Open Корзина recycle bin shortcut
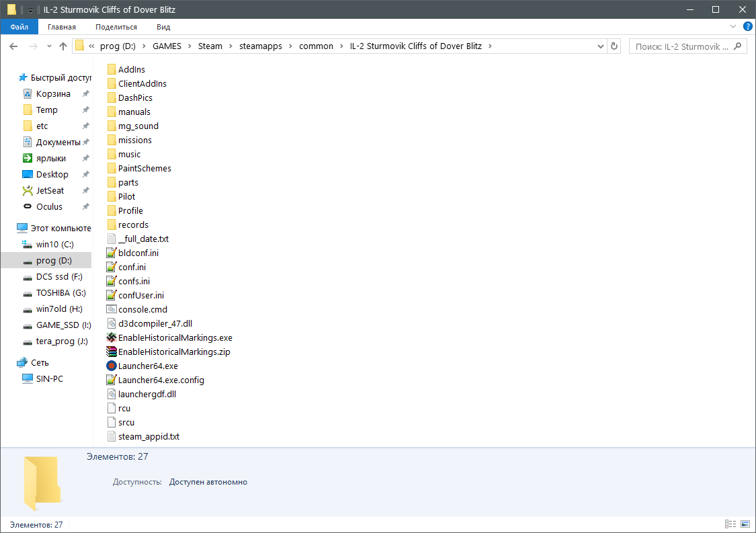The image size is (756, 533). 53,93
